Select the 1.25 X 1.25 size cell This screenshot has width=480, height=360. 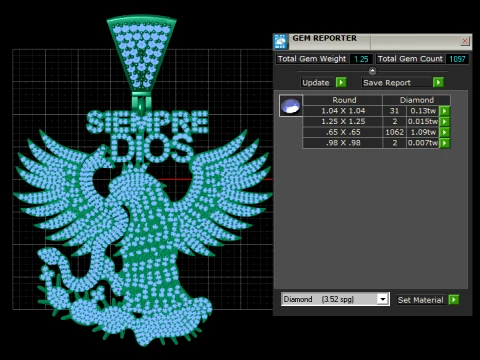343,121
